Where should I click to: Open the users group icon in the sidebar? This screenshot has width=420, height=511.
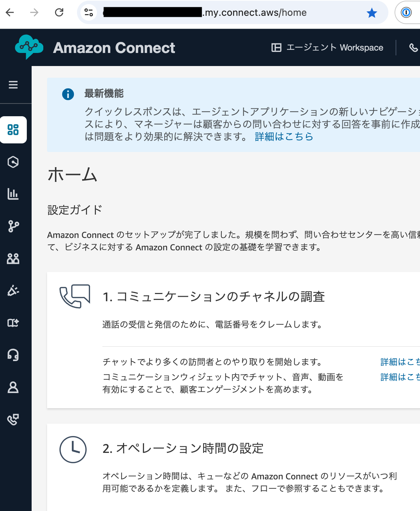pyautogui.click(x=13, y=258)
